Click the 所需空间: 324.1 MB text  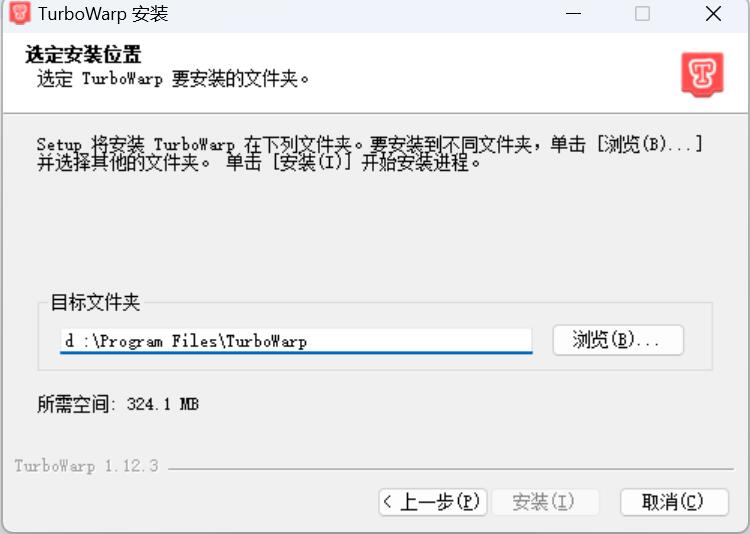(x=118, y=404)
